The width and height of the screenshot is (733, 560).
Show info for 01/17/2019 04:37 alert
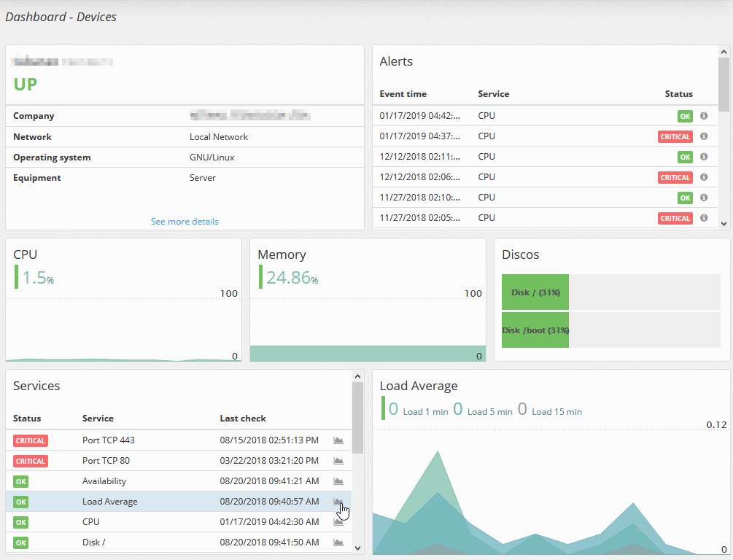(704, 136)
